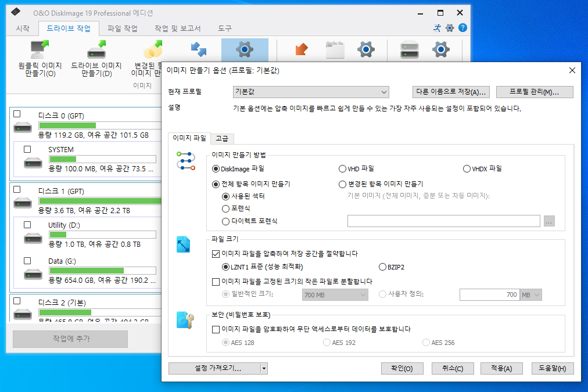The width and height of the screenshot is (588, 392).
Task: Click the 작업에 추가 button
Action: (70, 339)
